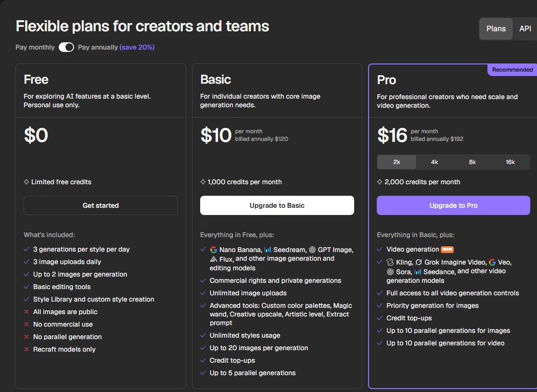Screen dimensions: 537x392
Task: Click the Google icon beside Veo
Action: tap(492, 262)
